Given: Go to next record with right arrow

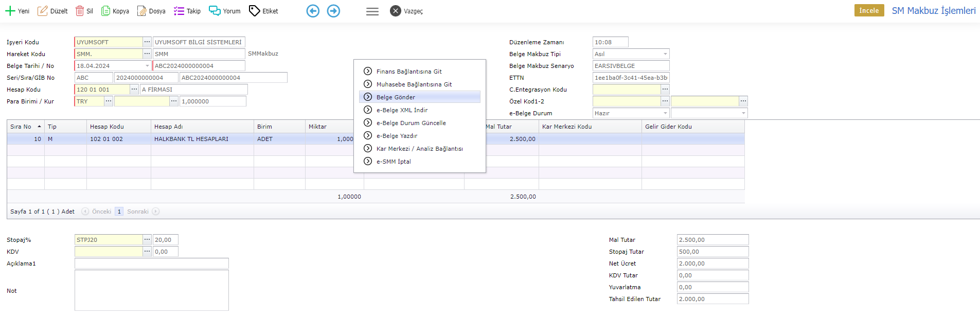Looking at the screenshot, I should (333, 11).
